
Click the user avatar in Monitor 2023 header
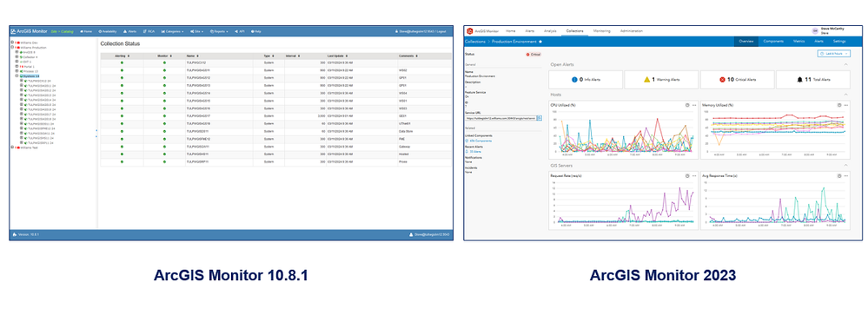[815, 31]
